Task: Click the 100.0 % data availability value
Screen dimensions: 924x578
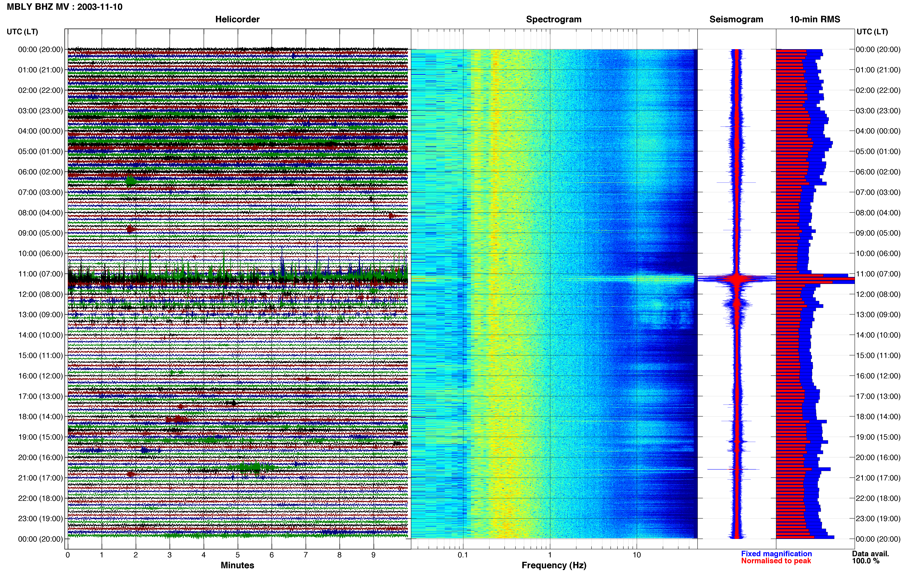Action: 865,561
